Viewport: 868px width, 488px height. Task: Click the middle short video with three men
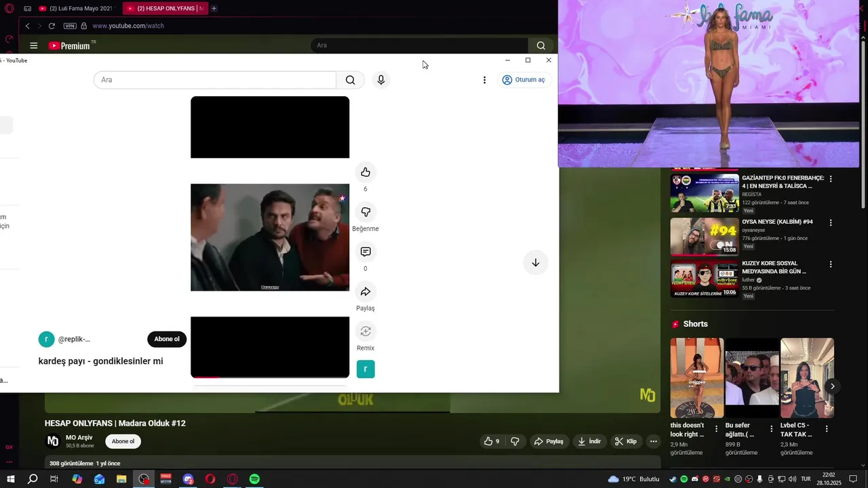click(x=270, y=238)
